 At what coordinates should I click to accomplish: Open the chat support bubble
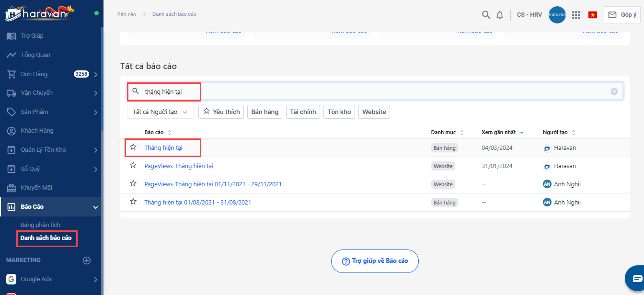pyautogui.click(x=637, y=278)
